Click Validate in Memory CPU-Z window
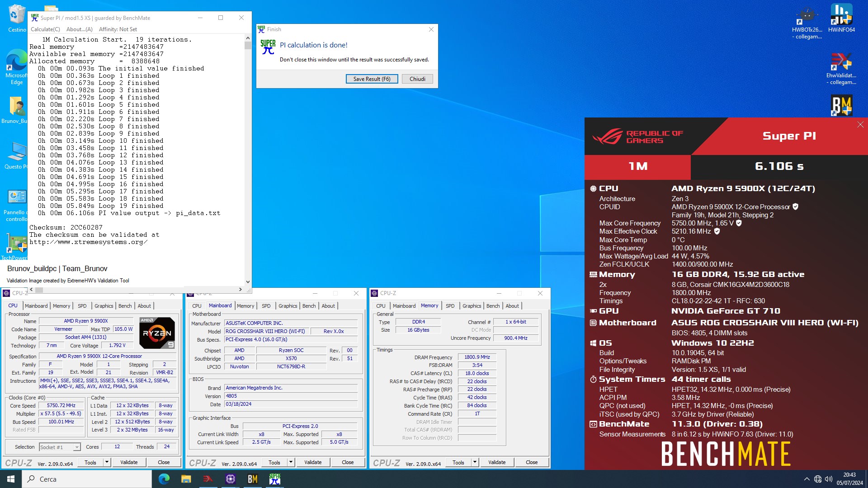The width and height of the screenshot is (868, 488). [x=497, y=462]
